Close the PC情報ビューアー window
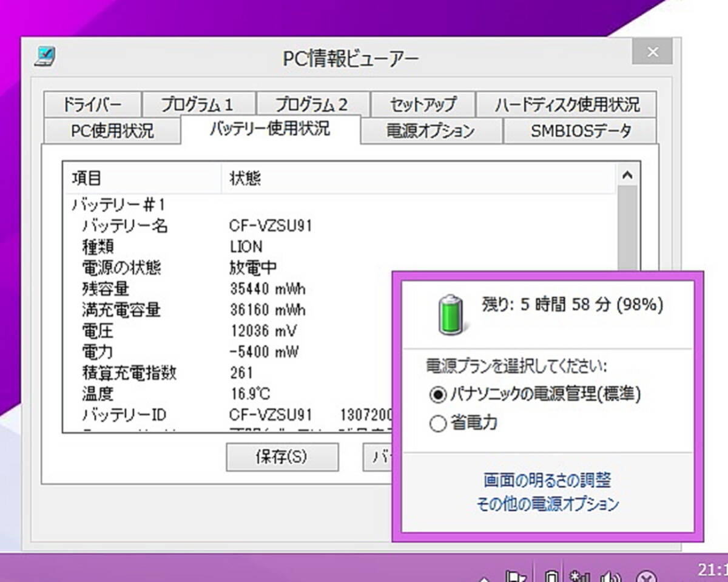The image size is (728, 582). (652, 53)
